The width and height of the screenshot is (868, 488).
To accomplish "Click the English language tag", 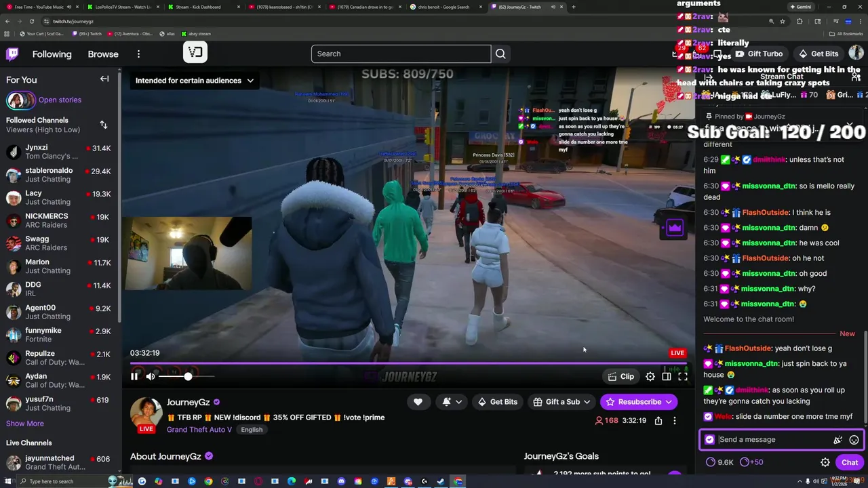I will point(251,430).
